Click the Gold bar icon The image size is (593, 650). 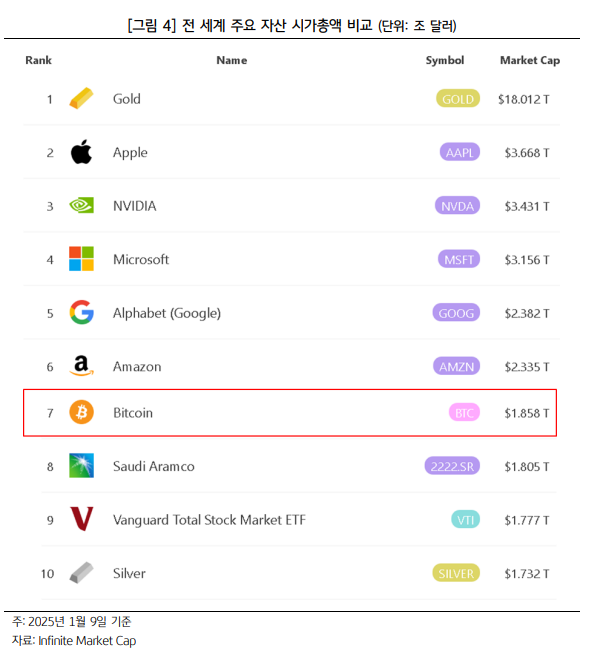(81, 99)
